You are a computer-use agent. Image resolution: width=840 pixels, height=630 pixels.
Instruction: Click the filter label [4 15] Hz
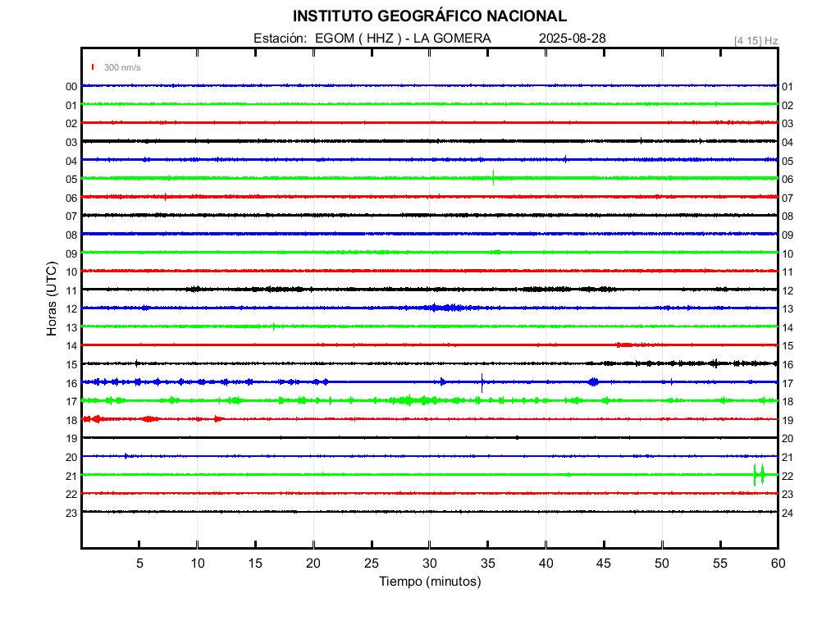point(756,41)
